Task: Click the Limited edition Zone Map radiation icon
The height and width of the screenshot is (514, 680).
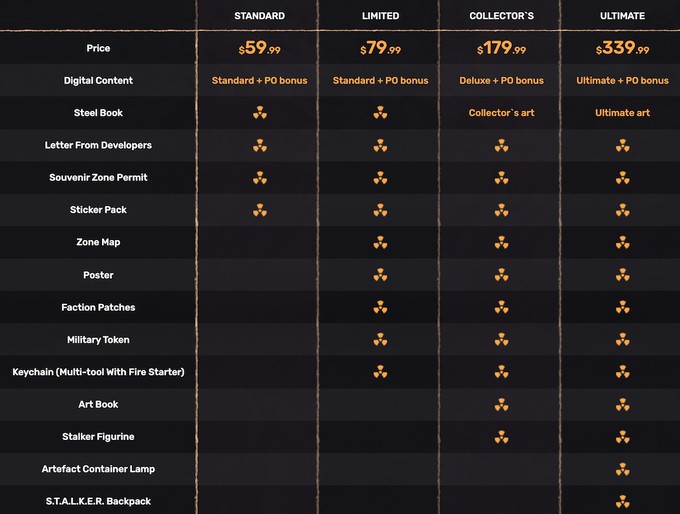Action: click(380, 242)
